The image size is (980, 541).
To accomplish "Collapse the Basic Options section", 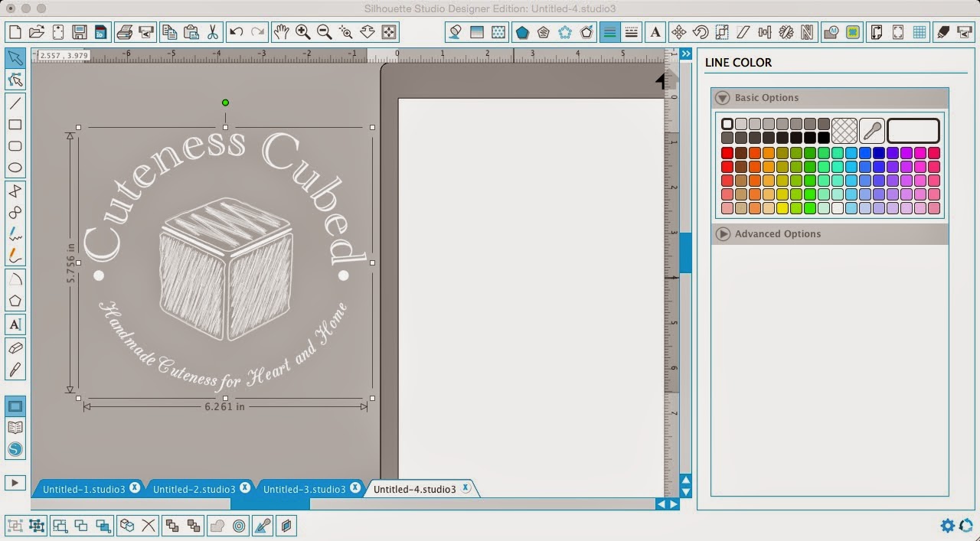I will pyautogui.click(x=723, y=98).
